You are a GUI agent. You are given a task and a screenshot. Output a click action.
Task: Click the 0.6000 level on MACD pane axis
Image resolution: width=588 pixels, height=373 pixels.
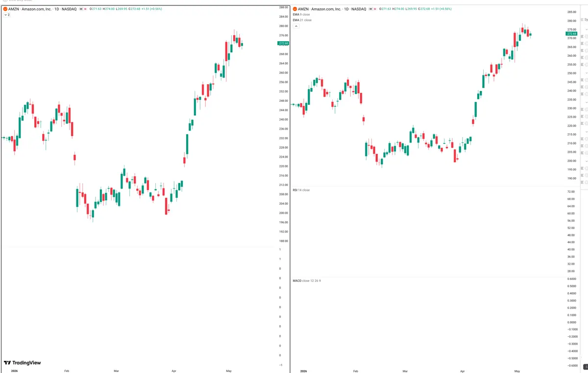[x=571, y=279]
